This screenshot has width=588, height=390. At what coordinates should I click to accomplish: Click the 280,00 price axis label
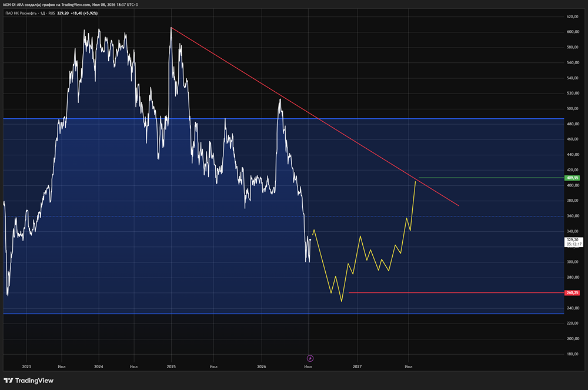[572, 277]
